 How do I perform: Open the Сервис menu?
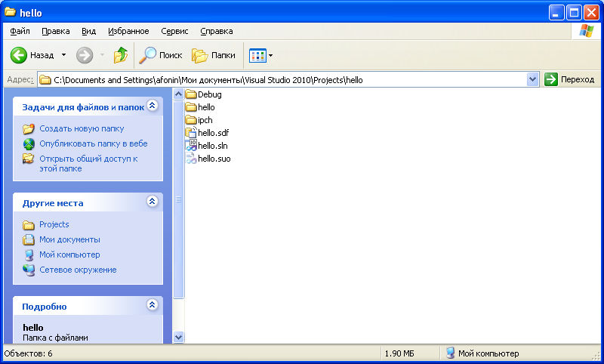tap(174, 31)
